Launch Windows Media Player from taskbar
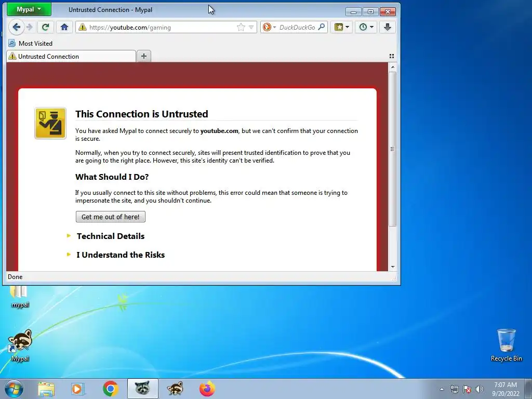The height and width of the screenshot is (399, 532). (78, 389)
